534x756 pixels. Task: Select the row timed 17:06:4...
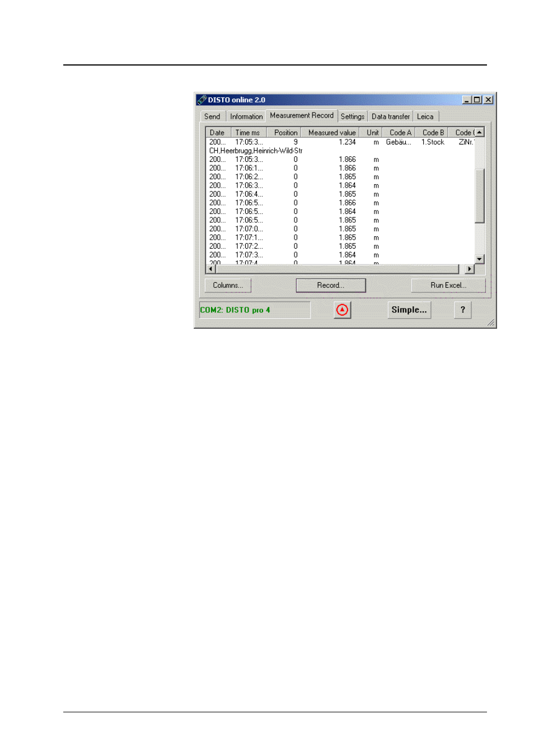pos(340,194)
